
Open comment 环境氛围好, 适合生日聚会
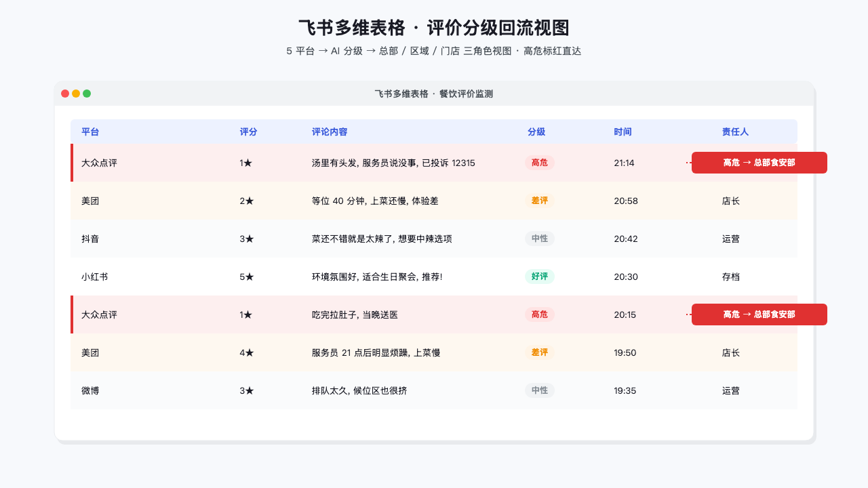click(377, 277)
